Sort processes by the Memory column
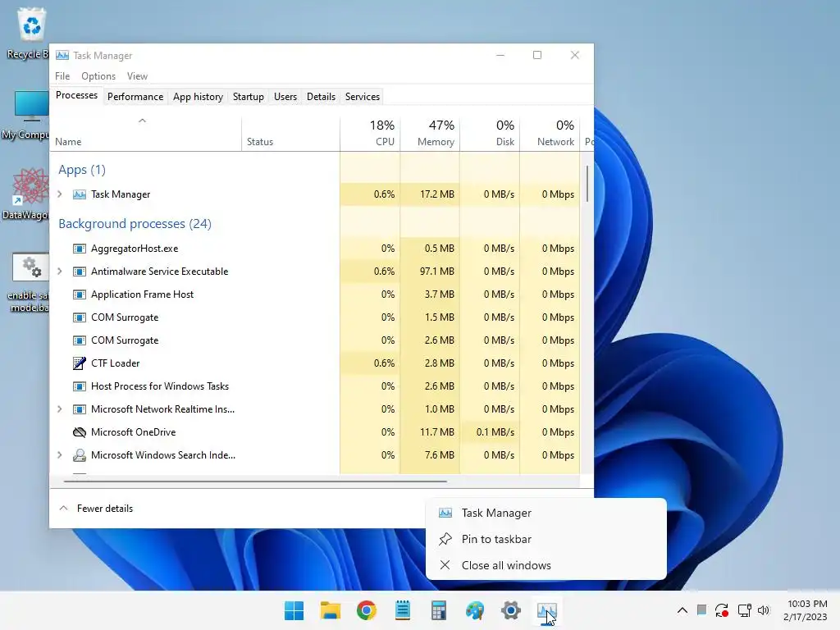Screen dimensions: 840x630 pos(430,134)
